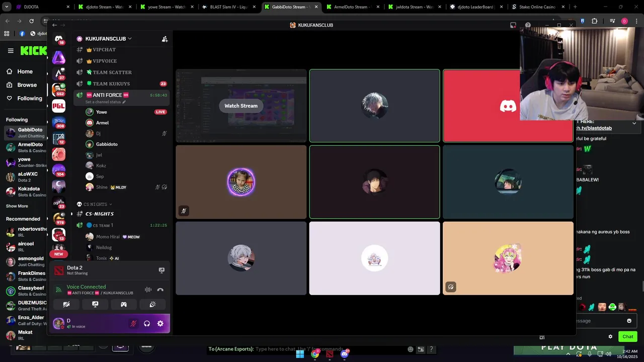This screenshot has width=644, height=362.
Task: Open GabbiDoto channel in Kick sidebar
Action: coord(26,133)
